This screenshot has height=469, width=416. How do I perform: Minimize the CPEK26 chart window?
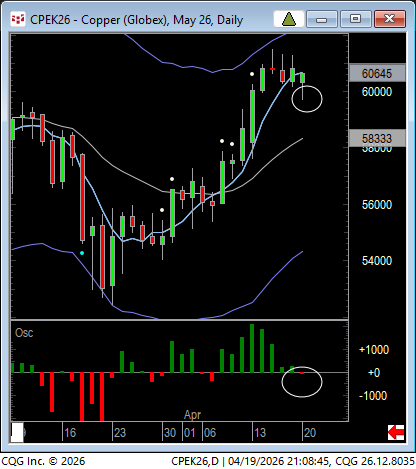point(322,19)
